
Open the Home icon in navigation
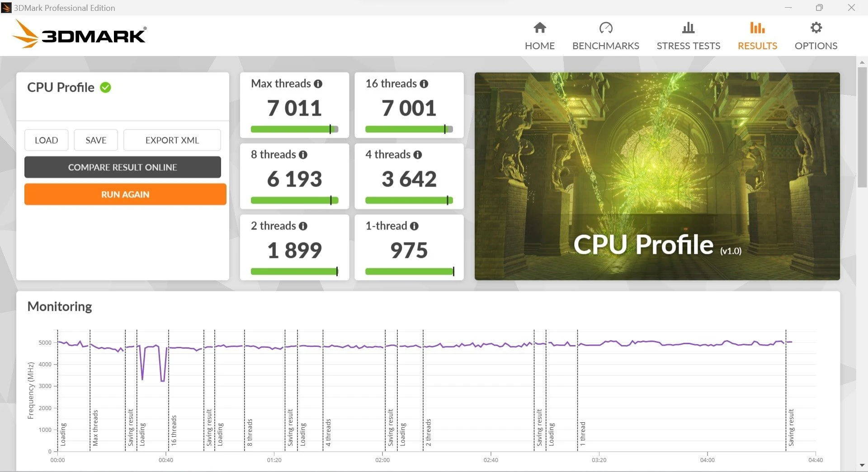pyautogui.click(x=540, y=28)
